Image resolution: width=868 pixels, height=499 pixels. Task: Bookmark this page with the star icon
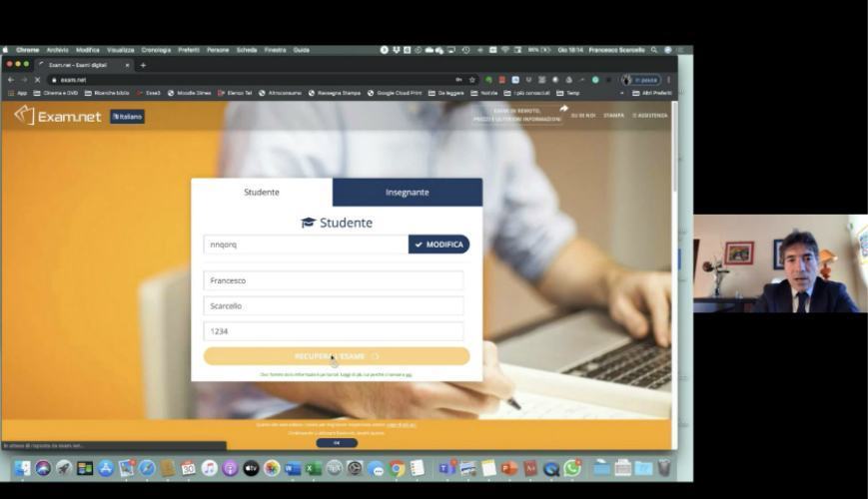(x=472, y=80)
